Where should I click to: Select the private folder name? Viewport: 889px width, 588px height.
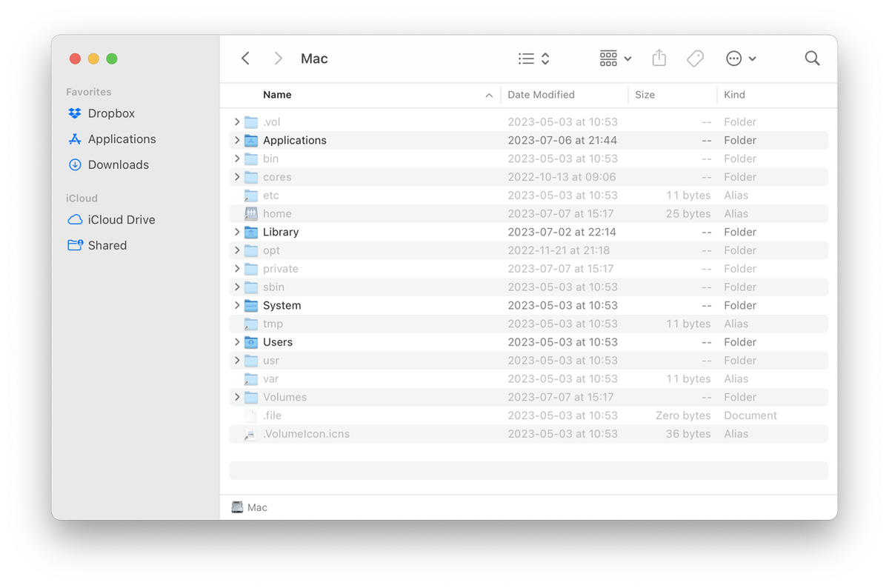coord(281,269)
